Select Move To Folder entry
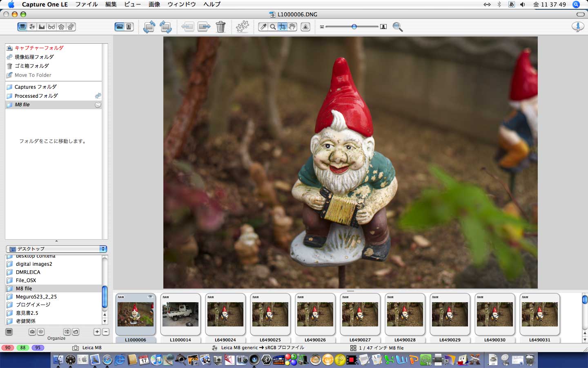The image size is (588, 368). (x=53, y=75)
